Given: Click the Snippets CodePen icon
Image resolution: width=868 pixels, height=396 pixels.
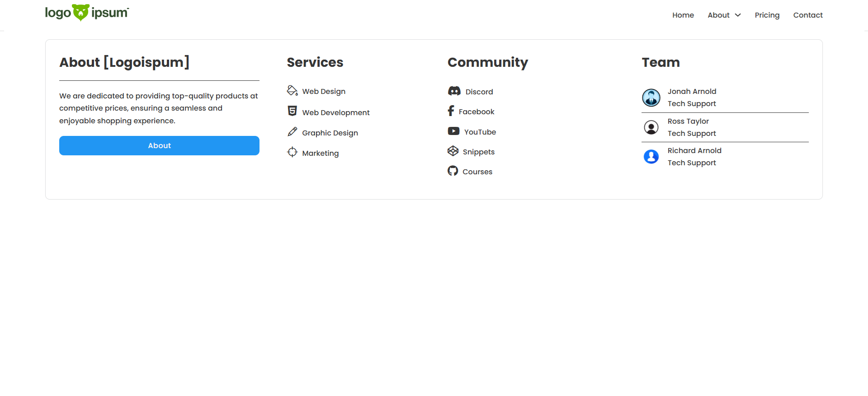Looking at the screenshot, I should click(x=453, y=151).
